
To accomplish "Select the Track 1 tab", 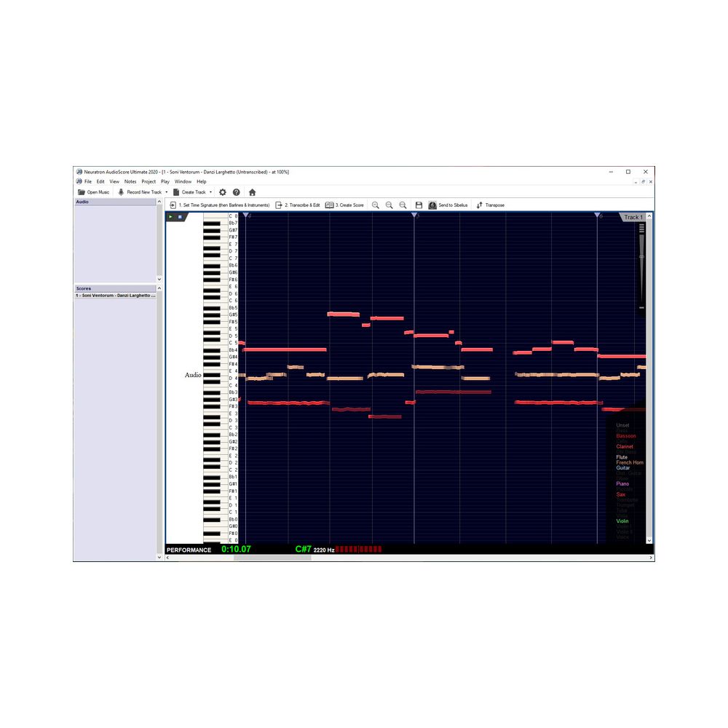I will pos(632,216).
